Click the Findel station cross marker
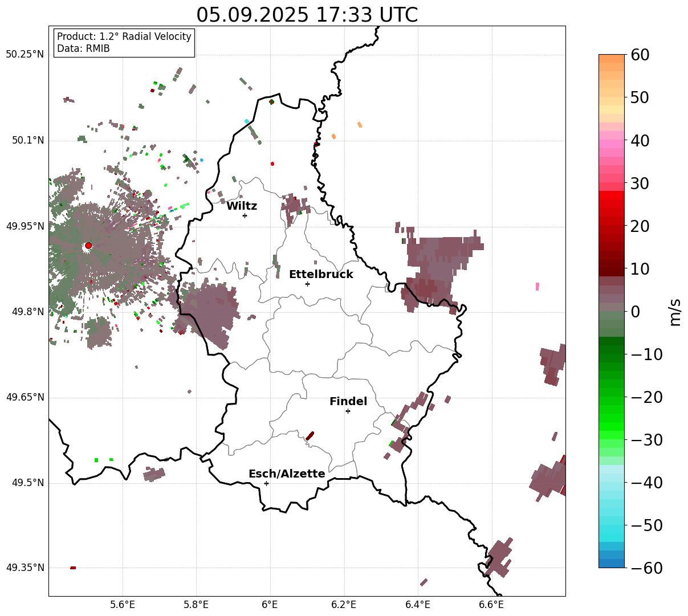 (348, 411)
